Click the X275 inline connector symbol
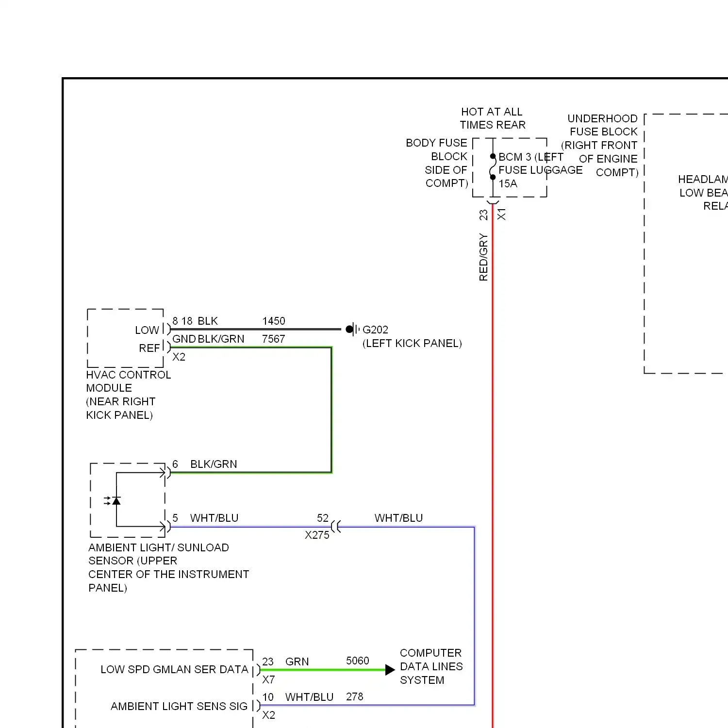The width and height of the screenshot is (728, 728). [x=336, y=527]
